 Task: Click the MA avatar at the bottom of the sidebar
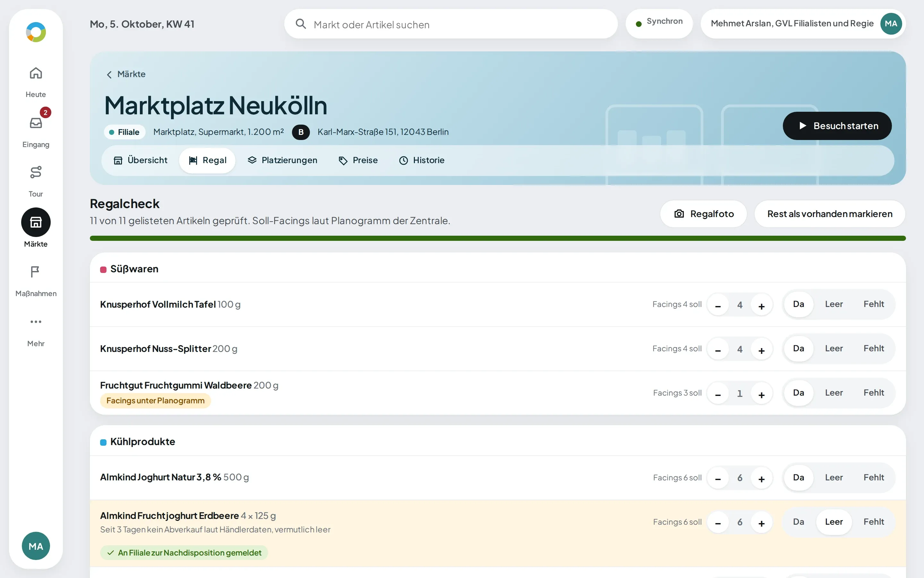(36, 546)
